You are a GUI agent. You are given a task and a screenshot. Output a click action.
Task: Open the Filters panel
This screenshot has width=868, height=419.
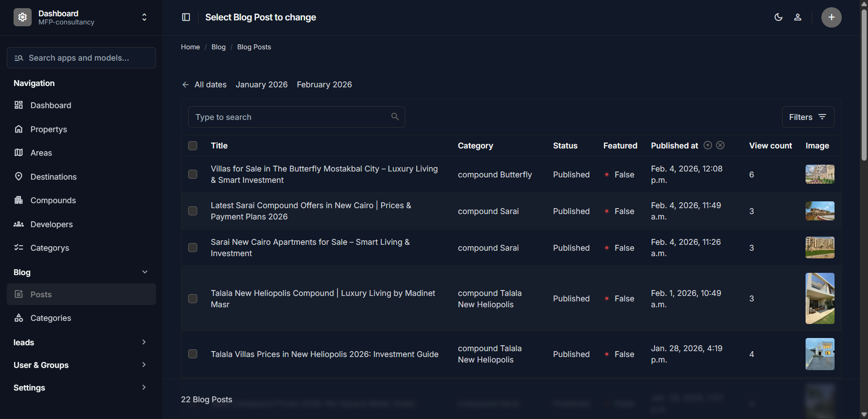coord(808,117)
